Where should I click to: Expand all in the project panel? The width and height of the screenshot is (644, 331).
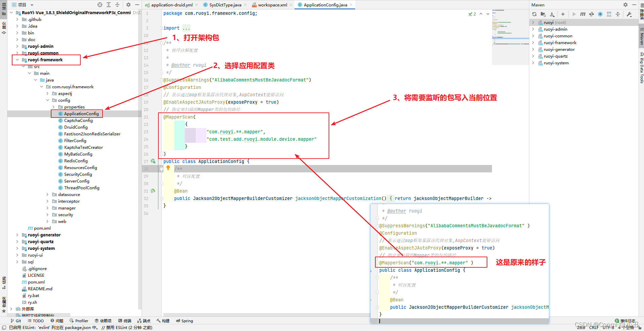point(109,5)
